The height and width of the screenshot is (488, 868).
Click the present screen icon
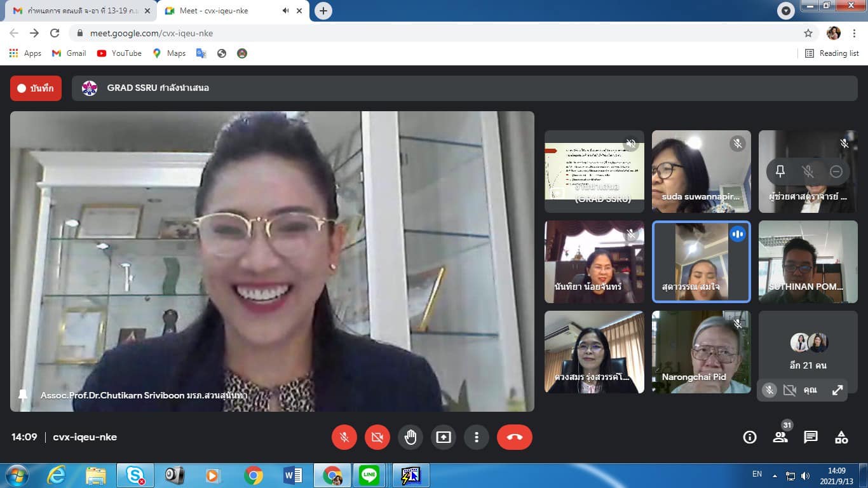tap(443, 437)
